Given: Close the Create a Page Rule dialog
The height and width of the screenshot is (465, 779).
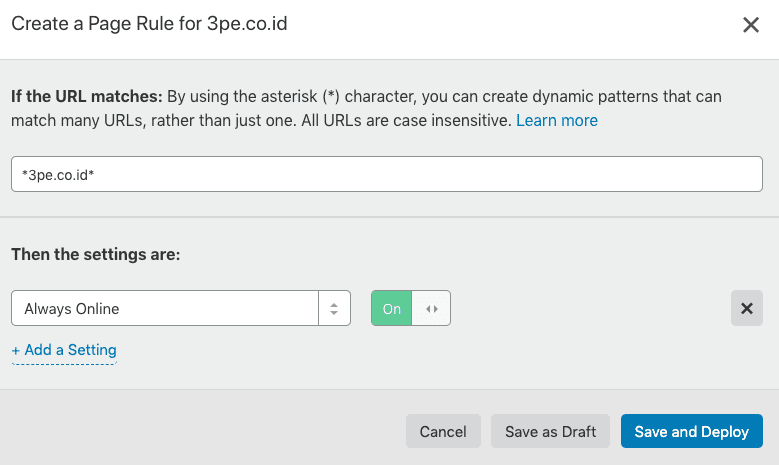Looking at the screenshot, I should (x=750, y=25).
